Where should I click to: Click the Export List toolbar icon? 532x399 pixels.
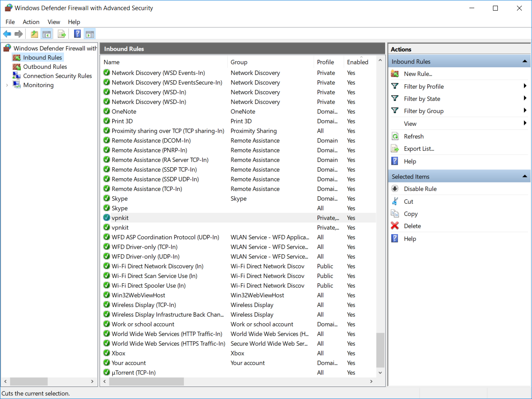coord(62,34)
